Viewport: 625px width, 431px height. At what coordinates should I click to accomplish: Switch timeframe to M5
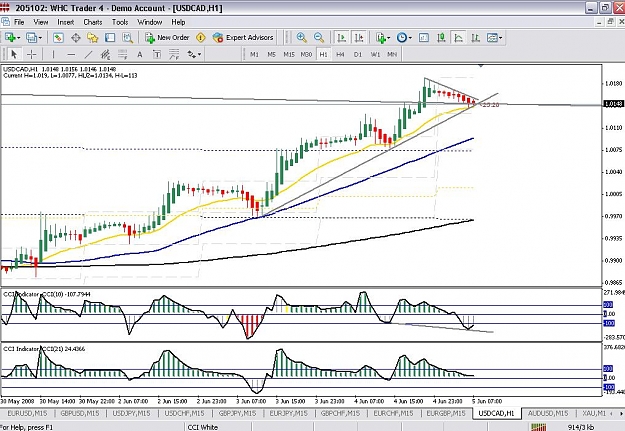click(x=271, y=54)
